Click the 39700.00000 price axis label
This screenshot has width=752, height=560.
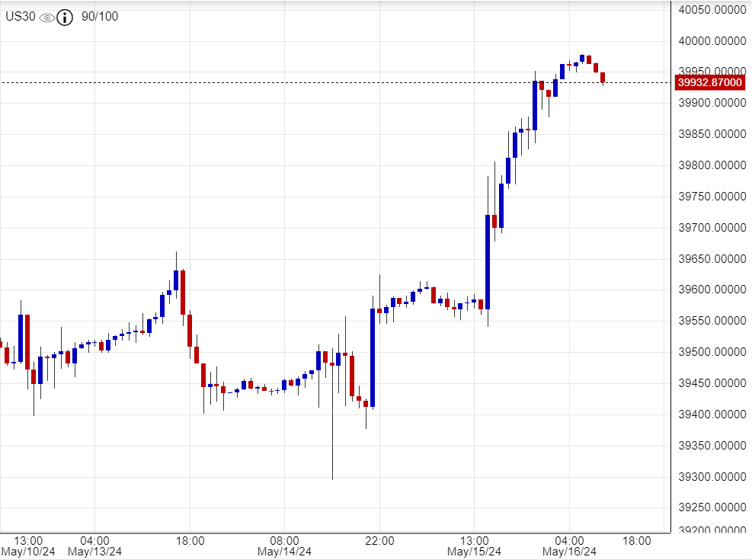(712, 227)
